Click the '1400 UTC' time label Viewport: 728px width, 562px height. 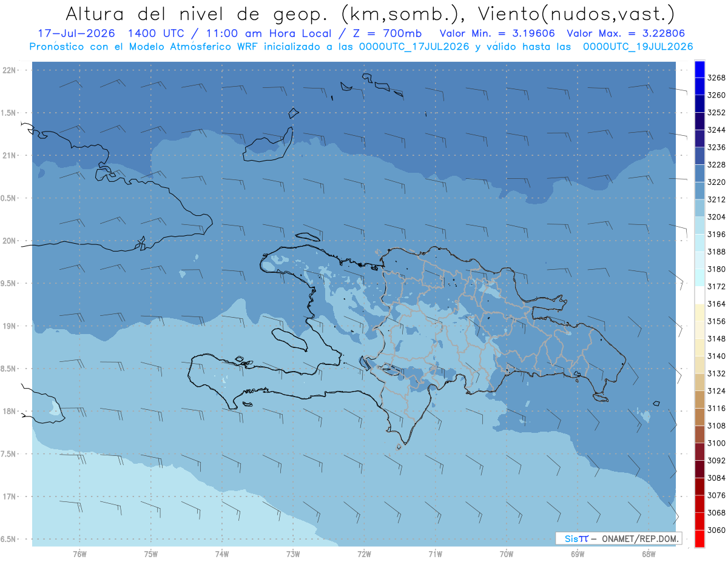coord(156,34)
